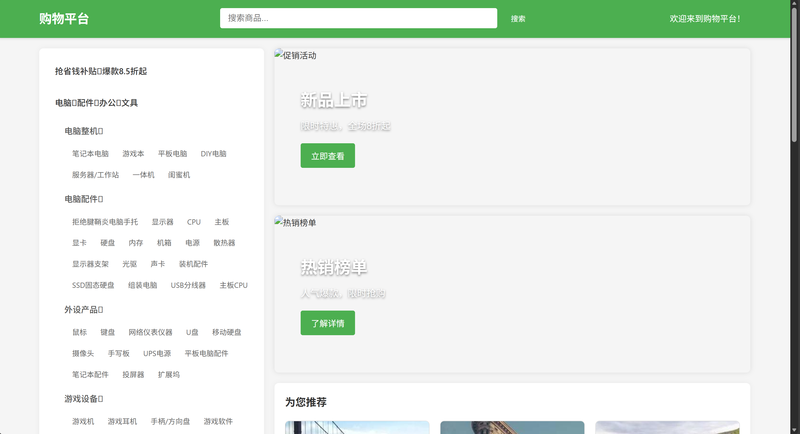This screenshot has width=800, height=434.
Task: Select the 硬盘 category link
Action: (108, 243)
